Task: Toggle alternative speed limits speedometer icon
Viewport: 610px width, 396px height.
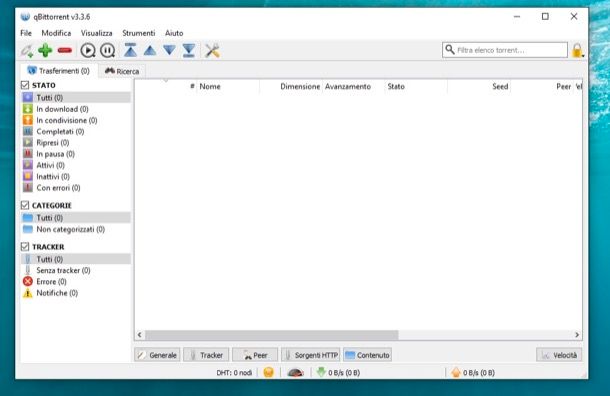Action: (295, 373)
